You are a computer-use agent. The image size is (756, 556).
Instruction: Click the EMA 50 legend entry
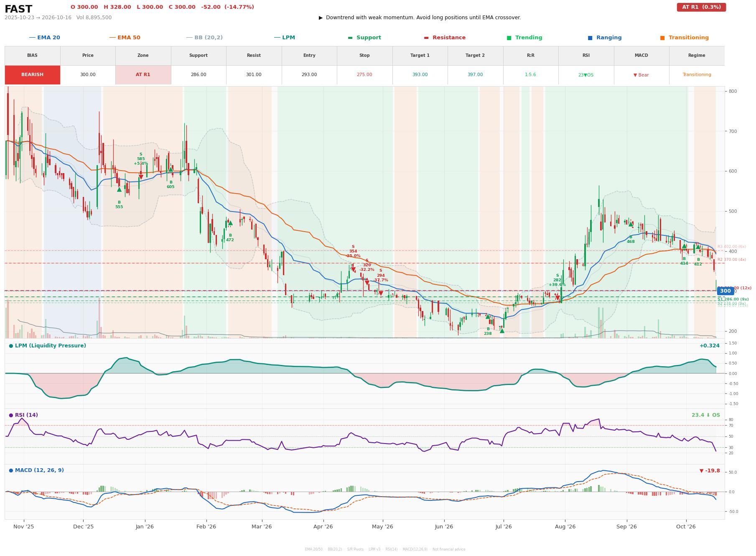tap(125, 38)
